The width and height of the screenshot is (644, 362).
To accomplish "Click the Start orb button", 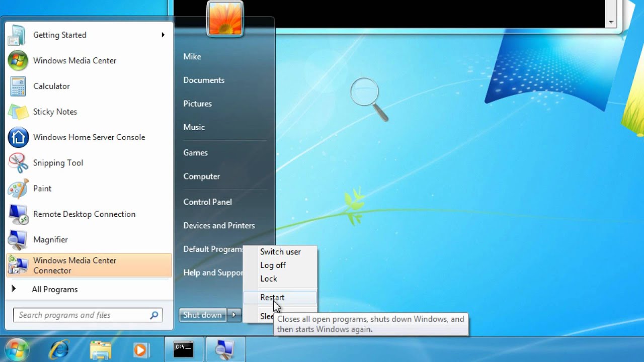I will point(17,349).
